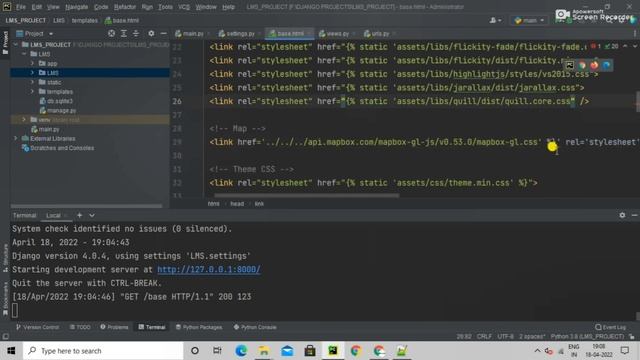
Task: Open Python Packages tool window
Action: [x=199, y=327]
